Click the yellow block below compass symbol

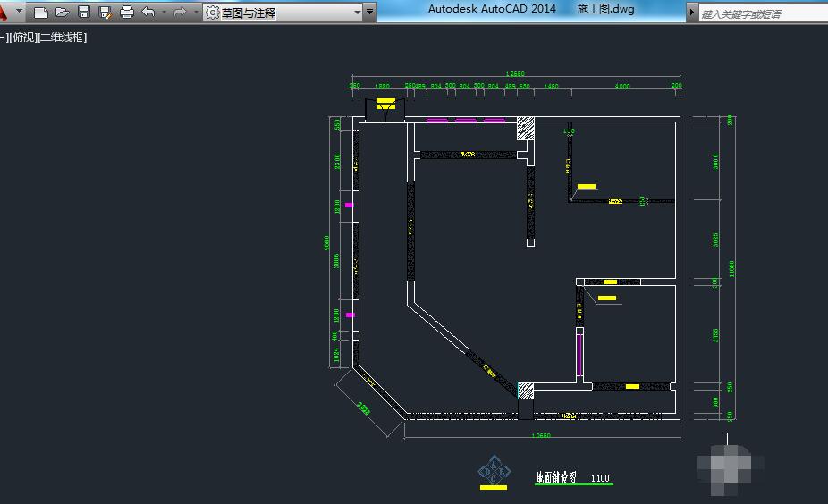pos(494,488)
